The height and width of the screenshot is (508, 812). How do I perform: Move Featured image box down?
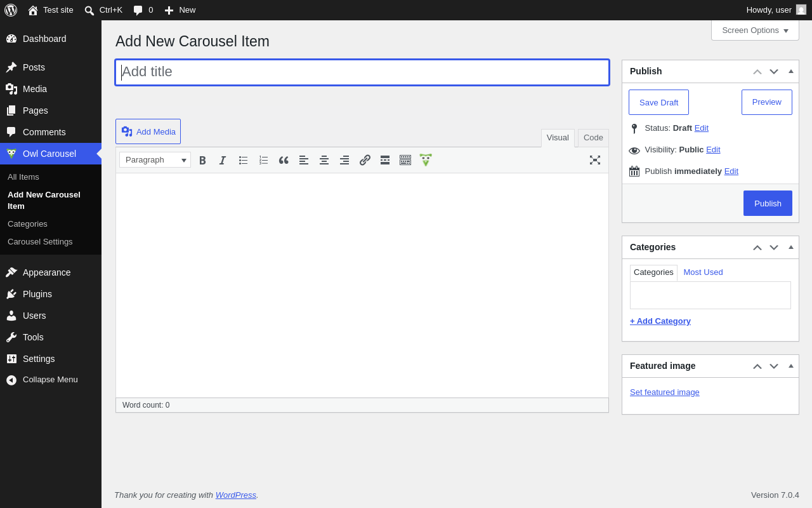(774, 366)
